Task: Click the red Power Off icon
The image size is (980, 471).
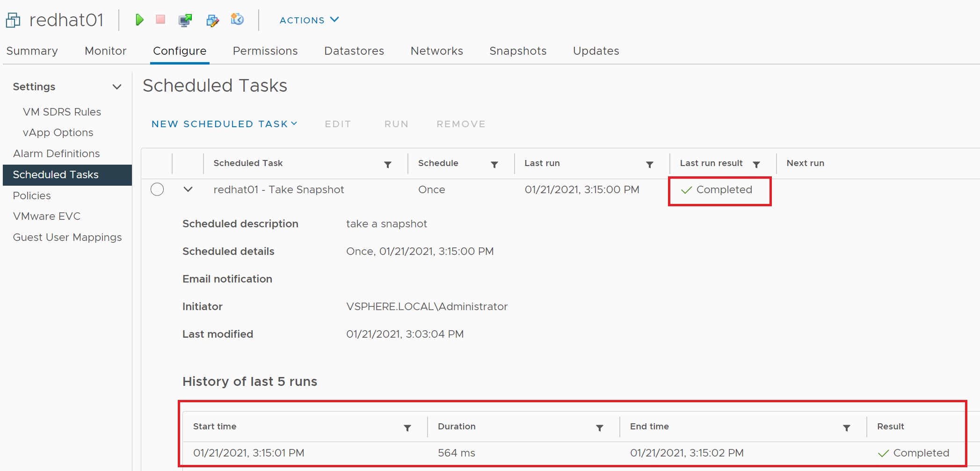Action: point(160,20)
